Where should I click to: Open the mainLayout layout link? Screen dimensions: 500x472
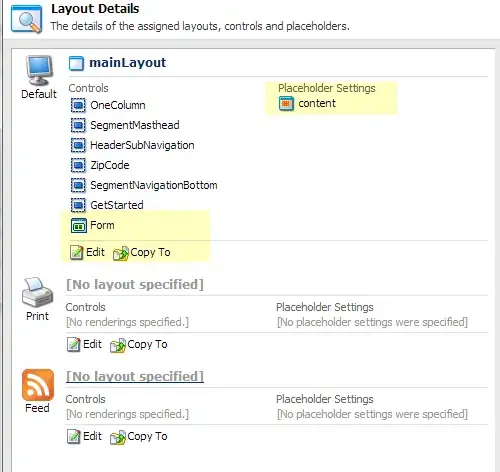(127, 63)
